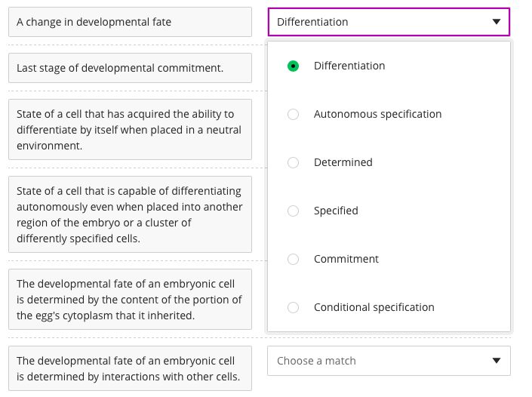Click the 'Commitment' option label text

[346, 259]
